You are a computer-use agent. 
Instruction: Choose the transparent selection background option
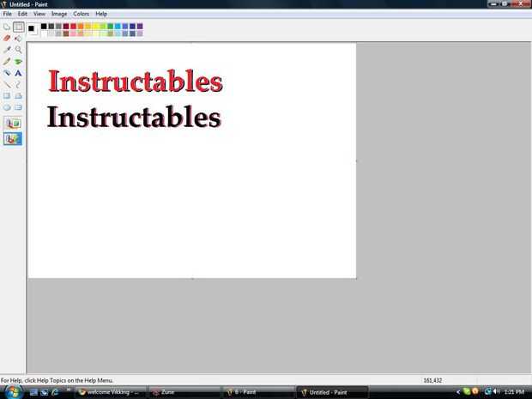tap(13, 138)
